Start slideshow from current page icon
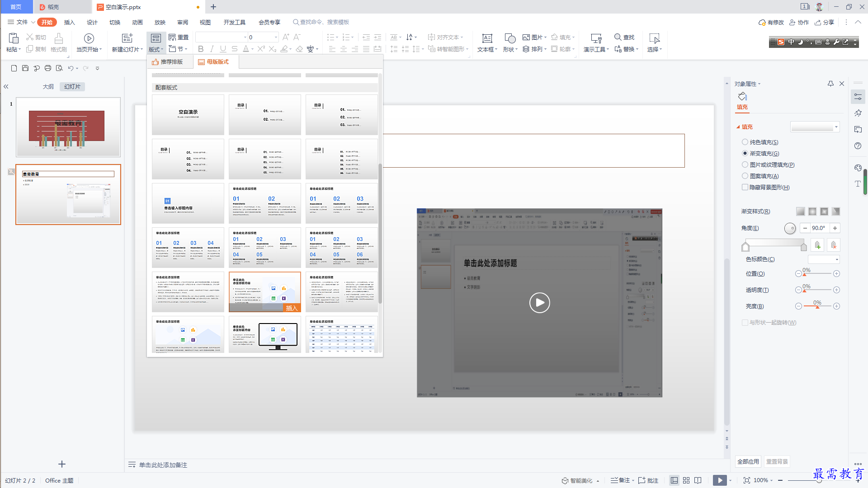 (x=89, y=38)
